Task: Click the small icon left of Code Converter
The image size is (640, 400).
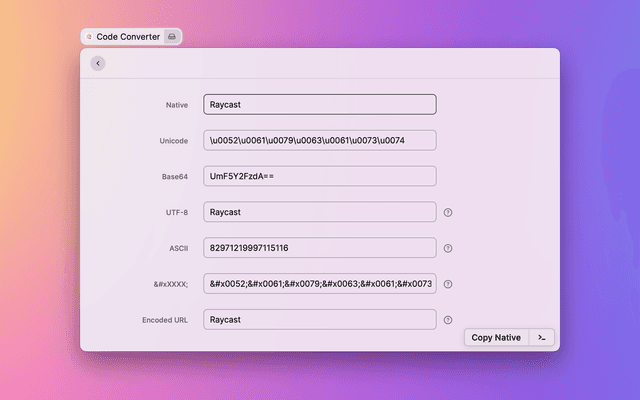Action: coord(89,36)
